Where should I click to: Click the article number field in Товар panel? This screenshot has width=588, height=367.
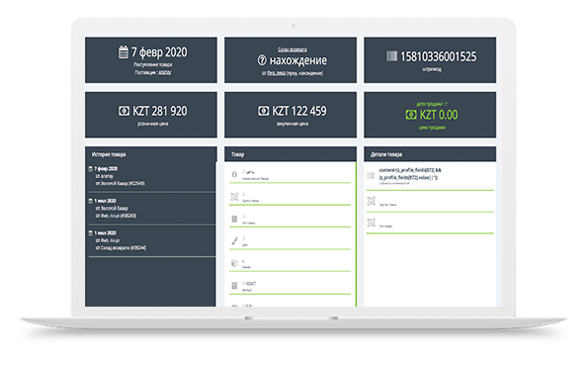290,286
